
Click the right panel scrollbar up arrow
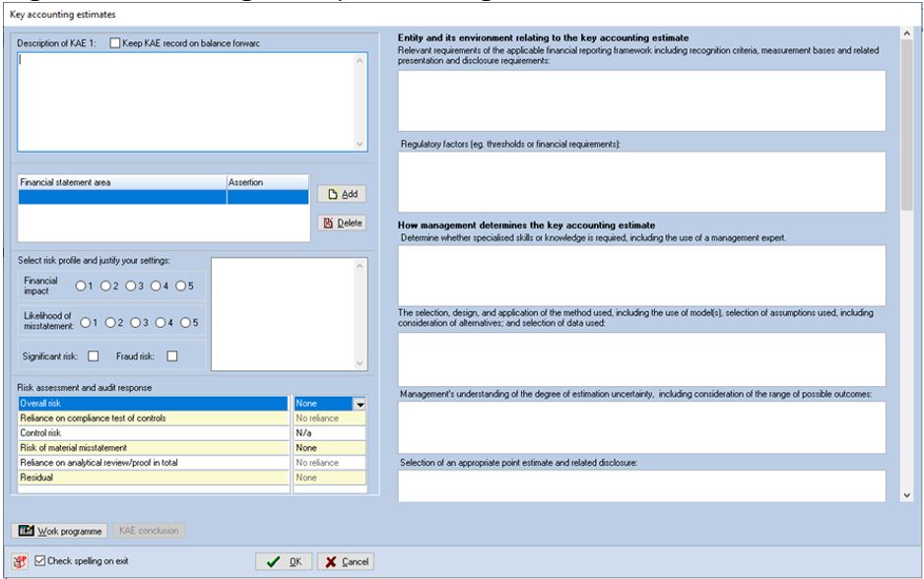pyautogui.click(x=906, y=34)
